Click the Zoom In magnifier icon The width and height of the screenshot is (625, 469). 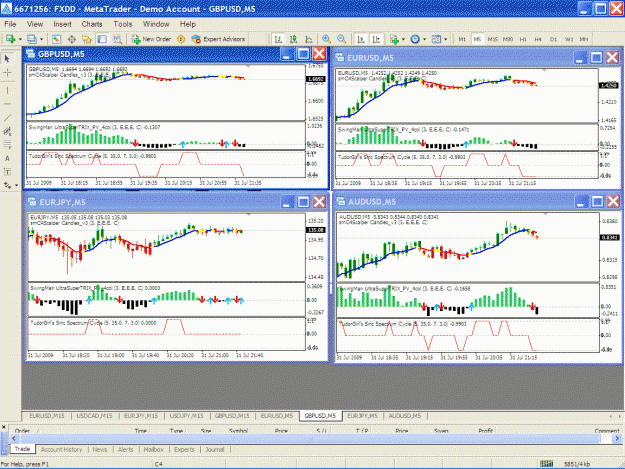click(326, 39)
